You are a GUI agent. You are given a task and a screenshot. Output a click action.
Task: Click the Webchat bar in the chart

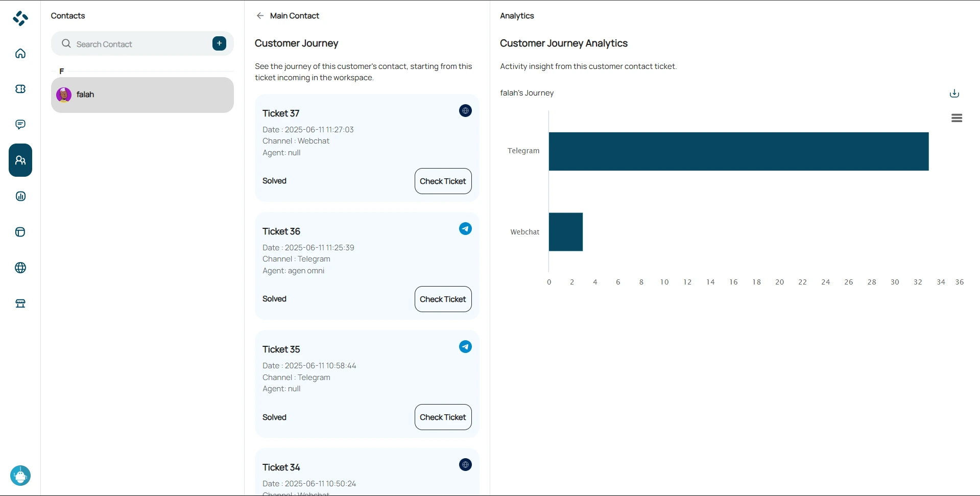(566, 232)
